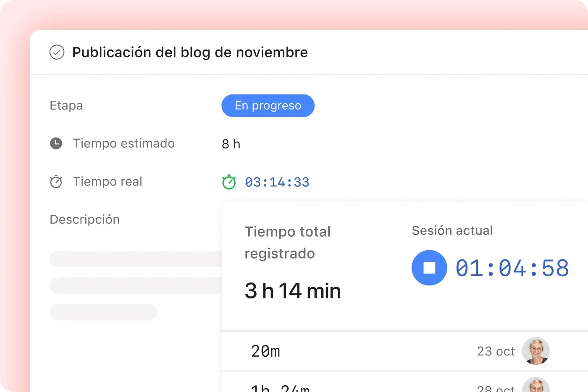
Task: Click the 'Sesión actual' heading
Action: pyautogui.click(x=452, y=230)
